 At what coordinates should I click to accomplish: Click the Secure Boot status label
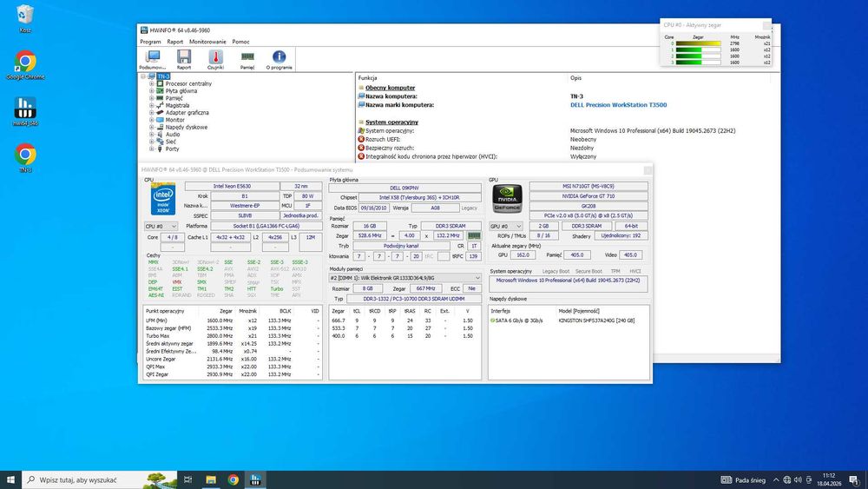(589, 271)
